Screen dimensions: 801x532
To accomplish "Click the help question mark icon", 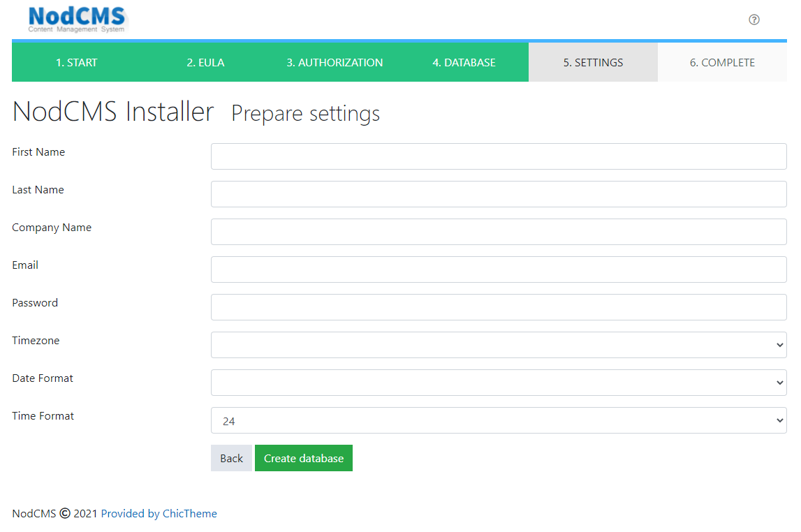I will pyautogui.click(x=754, y=20).
